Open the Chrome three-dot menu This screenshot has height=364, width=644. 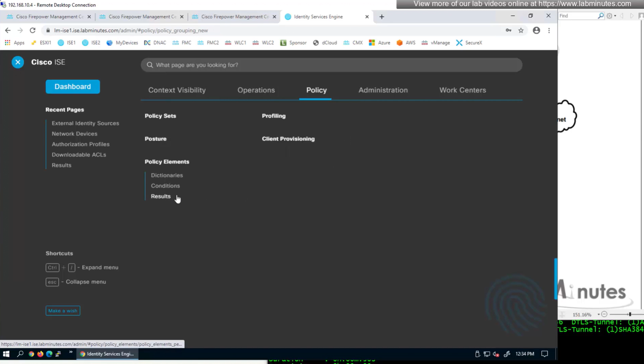(549, 30)
